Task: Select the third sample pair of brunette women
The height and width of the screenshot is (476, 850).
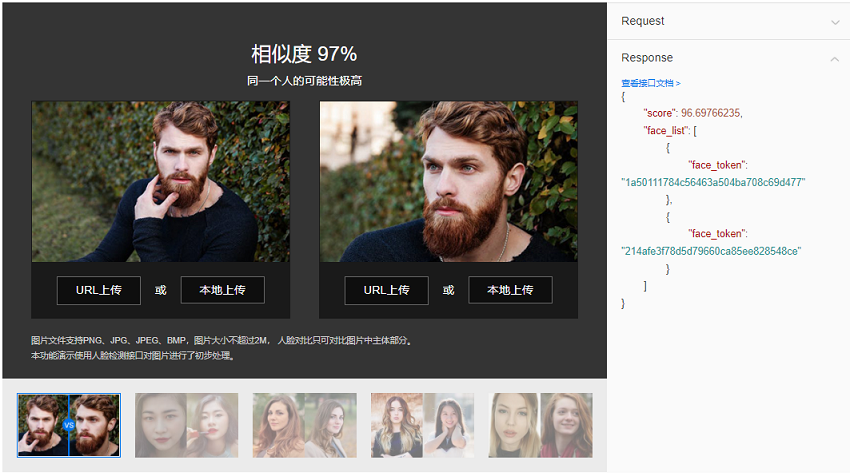Action: 305,425
